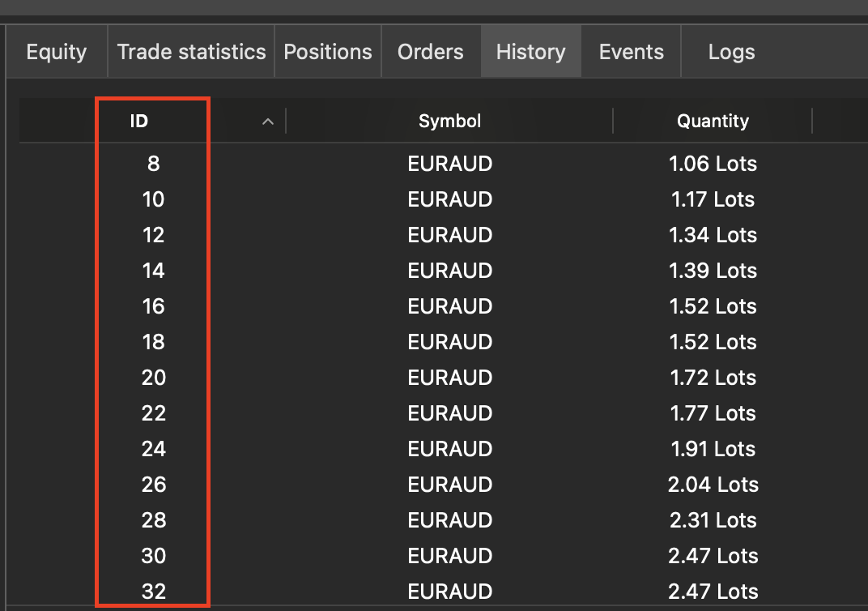Click the 1.72 Lots quantity cell
Screen dimensions: 868x611
point(713,378)
